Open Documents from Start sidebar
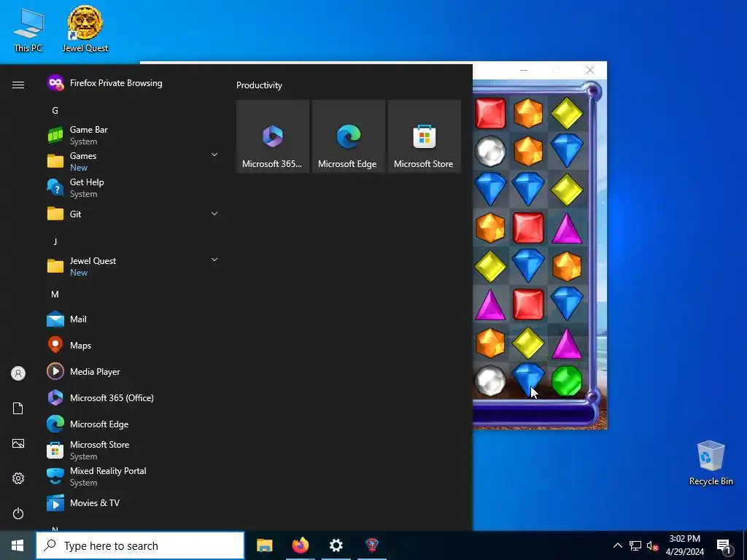 [18, 408]
